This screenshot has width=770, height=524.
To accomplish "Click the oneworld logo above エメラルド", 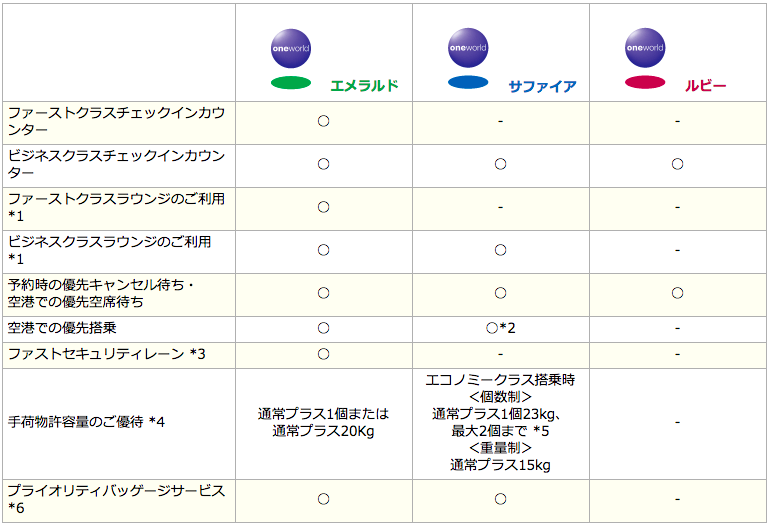I will coord(291,48).
